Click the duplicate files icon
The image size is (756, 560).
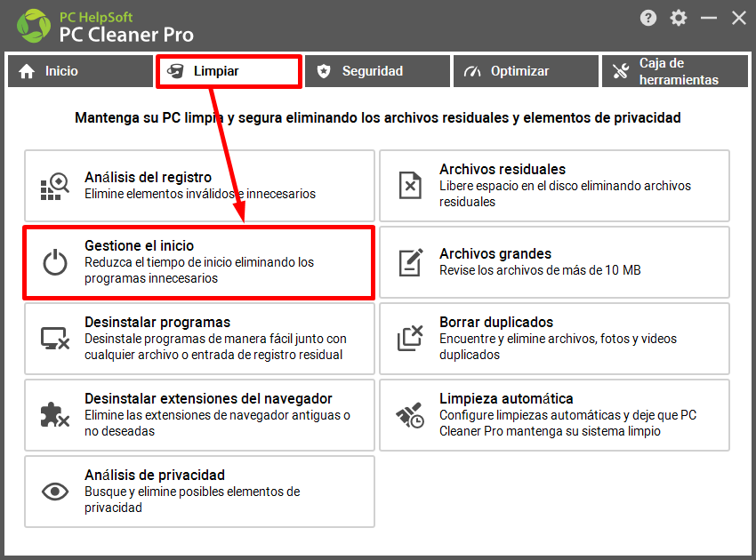tap(410, 338)
